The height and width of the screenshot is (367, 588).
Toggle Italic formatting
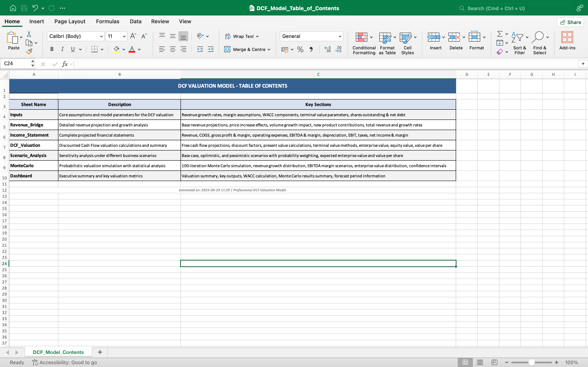pyautogui.click(x=62, y=49)
